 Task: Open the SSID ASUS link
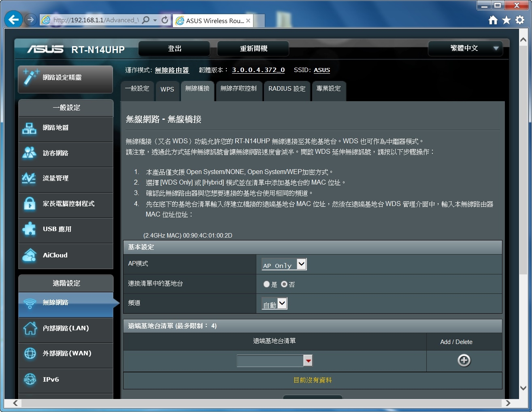point(322,70)
